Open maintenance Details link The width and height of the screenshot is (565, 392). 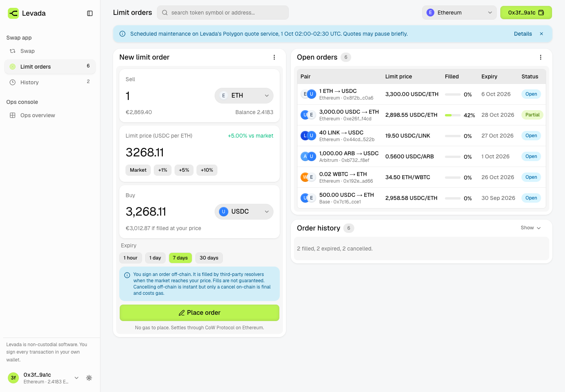click(x=523, y=34)
